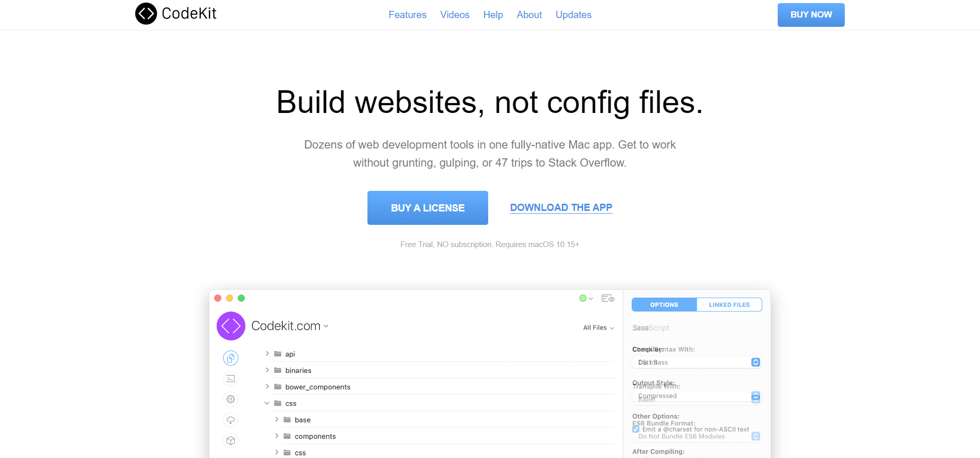Open the All Files filter dropdown
This screenshot has height=458, width=980.
click(x=599, y=328)
